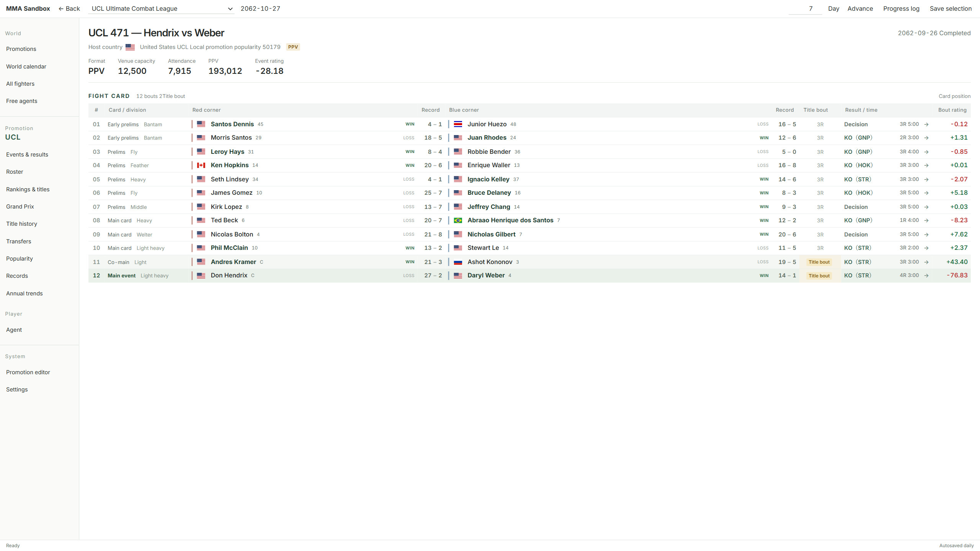The width and height of the screenshot is (980, 551).
Task: Click the Card position sort label
Action: pyautogui.click(x=954, y=96)
